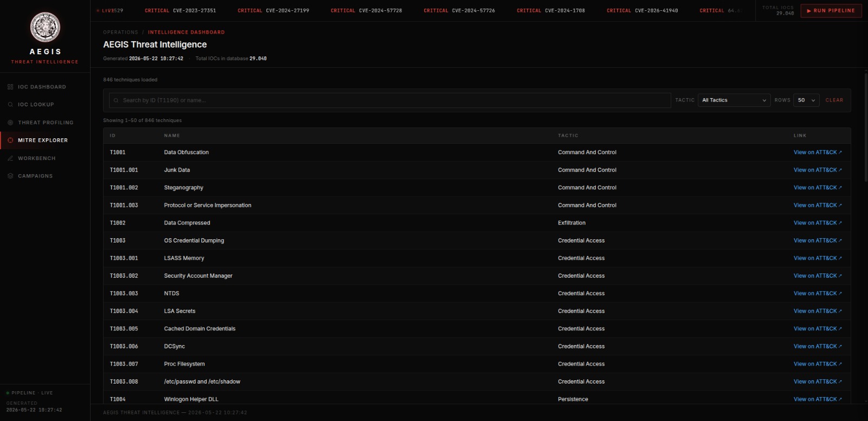Click the NAME column header
868x421 pixels.
[x=172, y=136]
